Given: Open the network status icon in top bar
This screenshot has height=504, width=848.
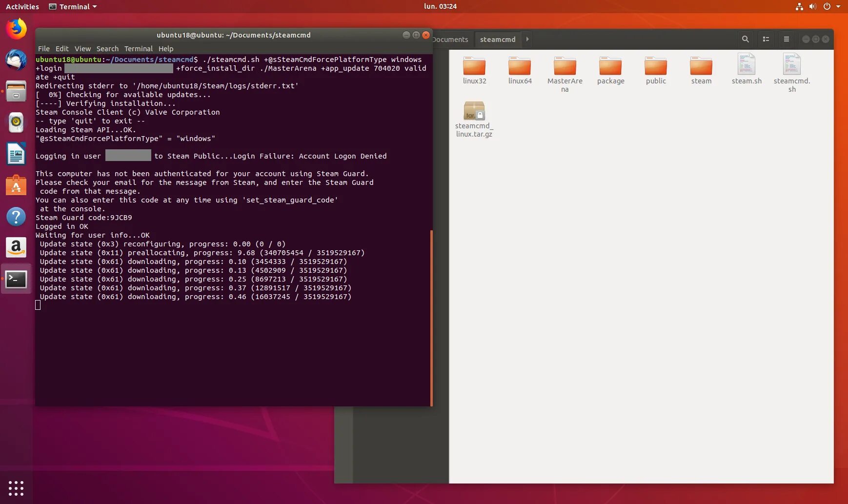Looking at the screenshot, I should coord(799,6).
